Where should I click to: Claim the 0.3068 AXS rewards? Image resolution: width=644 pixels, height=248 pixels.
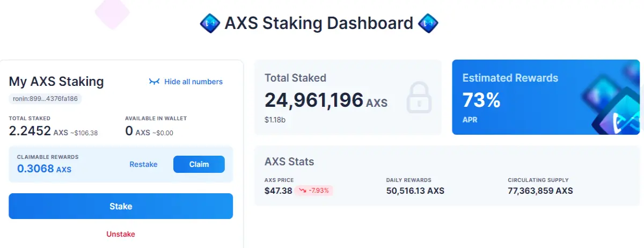pos(199,164)
